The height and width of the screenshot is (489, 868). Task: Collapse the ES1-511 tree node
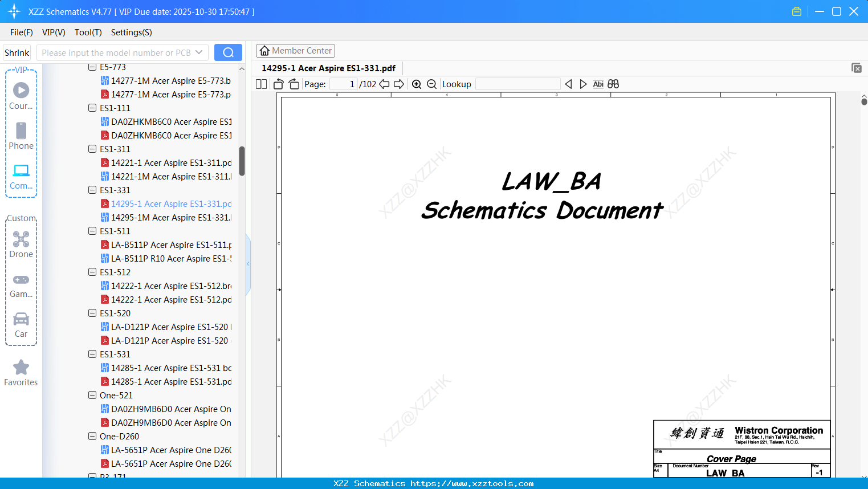[x=92, y=231]
